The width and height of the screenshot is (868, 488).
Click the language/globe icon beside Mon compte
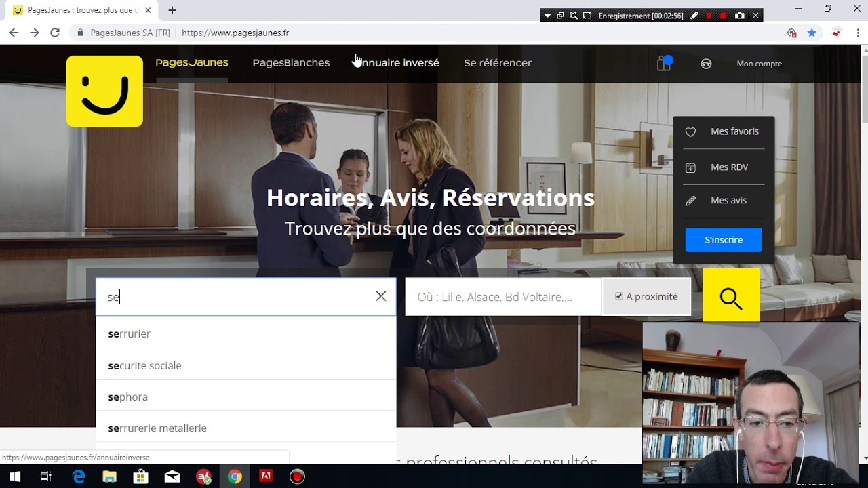point(706,64)
